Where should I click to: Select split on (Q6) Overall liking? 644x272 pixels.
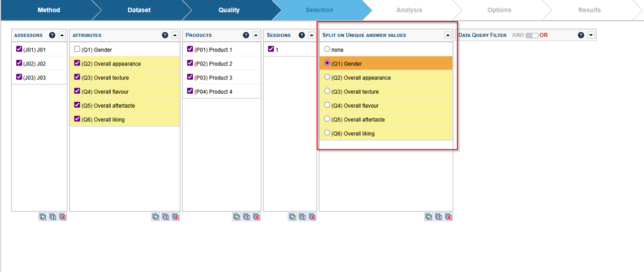click(327, 133)
